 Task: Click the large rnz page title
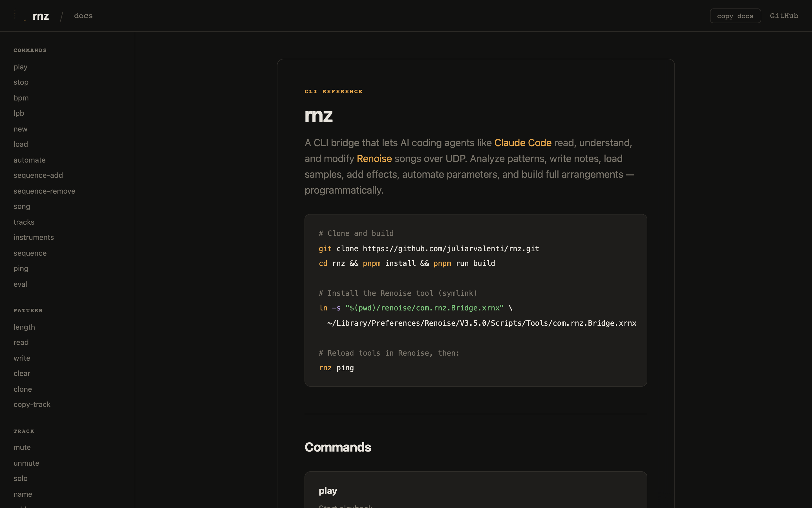[318, 115]
